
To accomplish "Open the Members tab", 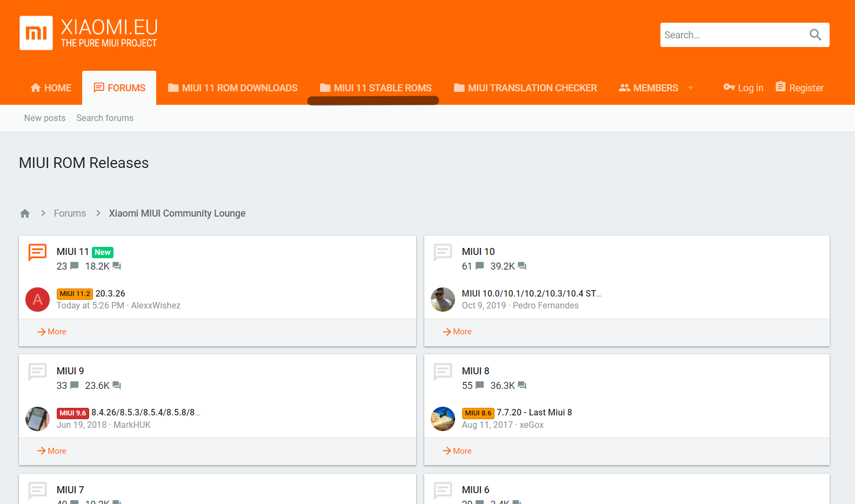I will pyautogui.click(x=649, y=88).
